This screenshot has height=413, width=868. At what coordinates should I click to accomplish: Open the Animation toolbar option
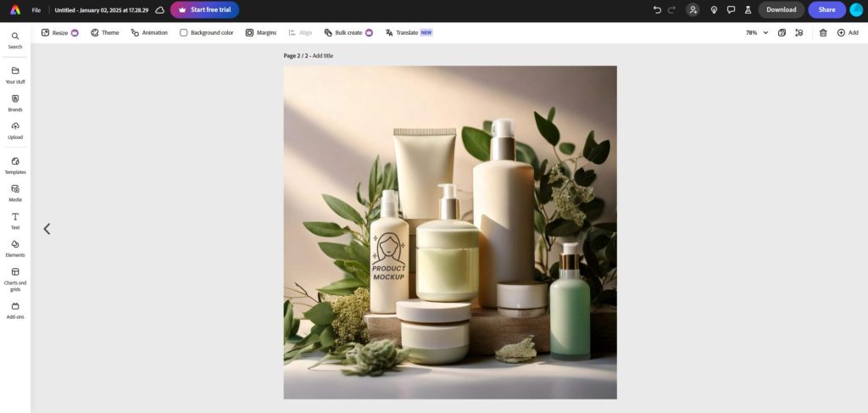point(149,33)
